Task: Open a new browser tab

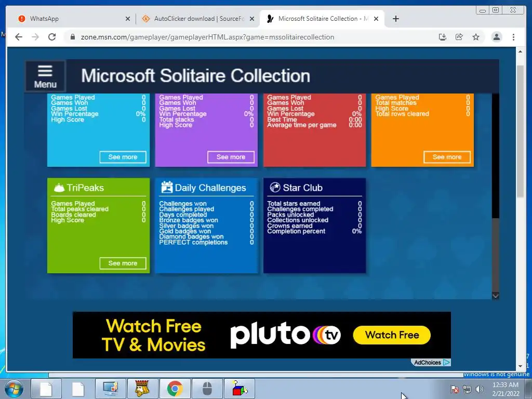Action: coord(395,19)
